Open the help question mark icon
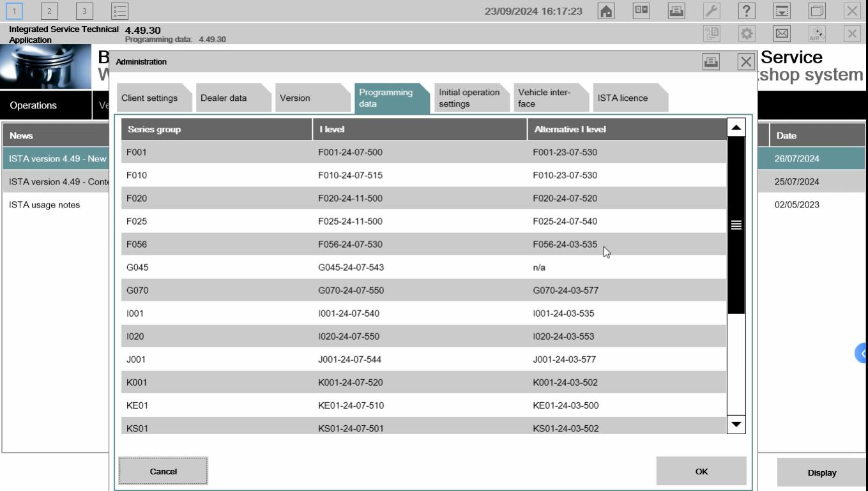Viewport: 868px width, 491px height. coord(747,11)
